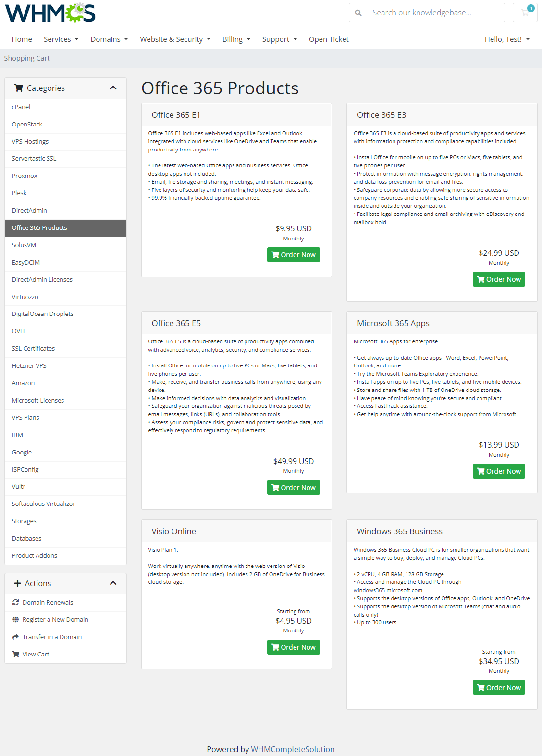Open Virtuozzo category
This screenshot has height=756, width=542.
[66, 297]
